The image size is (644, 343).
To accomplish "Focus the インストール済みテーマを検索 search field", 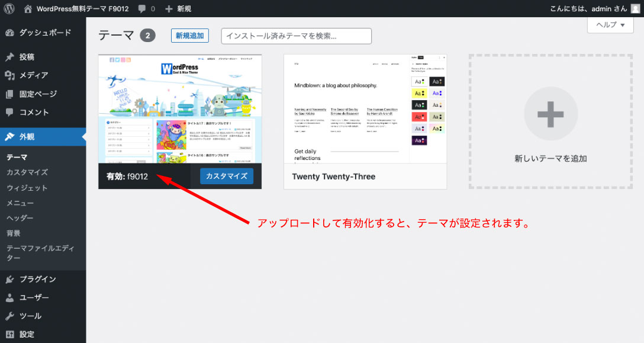I will (296, 36).
